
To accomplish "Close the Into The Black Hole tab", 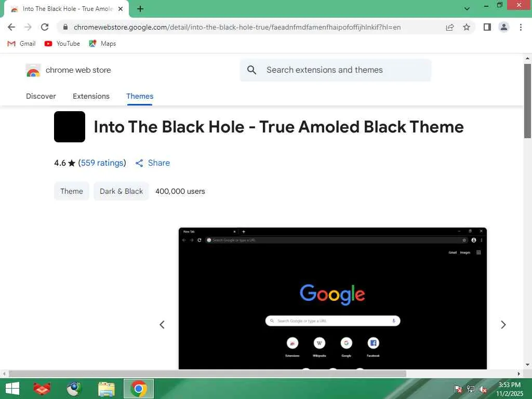I will [x=121, y=9].
